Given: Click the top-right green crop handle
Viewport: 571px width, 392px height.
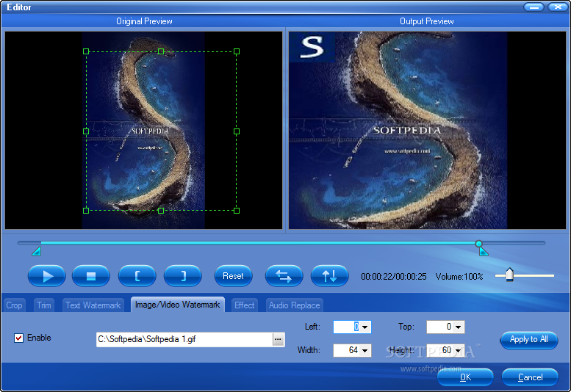Looking at the screenshot, I should click(237, 51).
